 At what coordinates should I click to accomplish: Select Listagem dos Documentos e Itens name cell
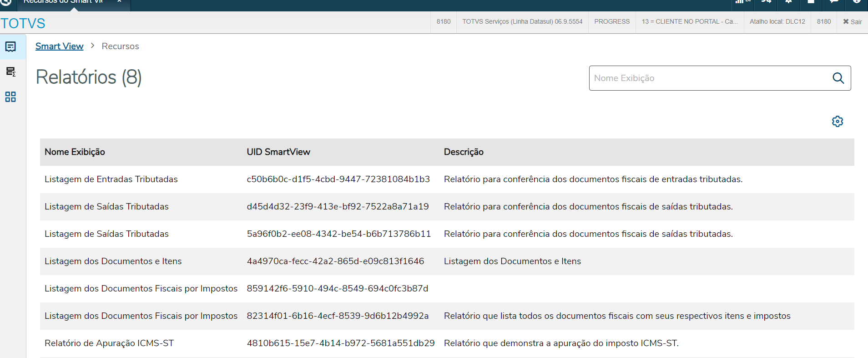pyautogui.click(x=113, y=261)
